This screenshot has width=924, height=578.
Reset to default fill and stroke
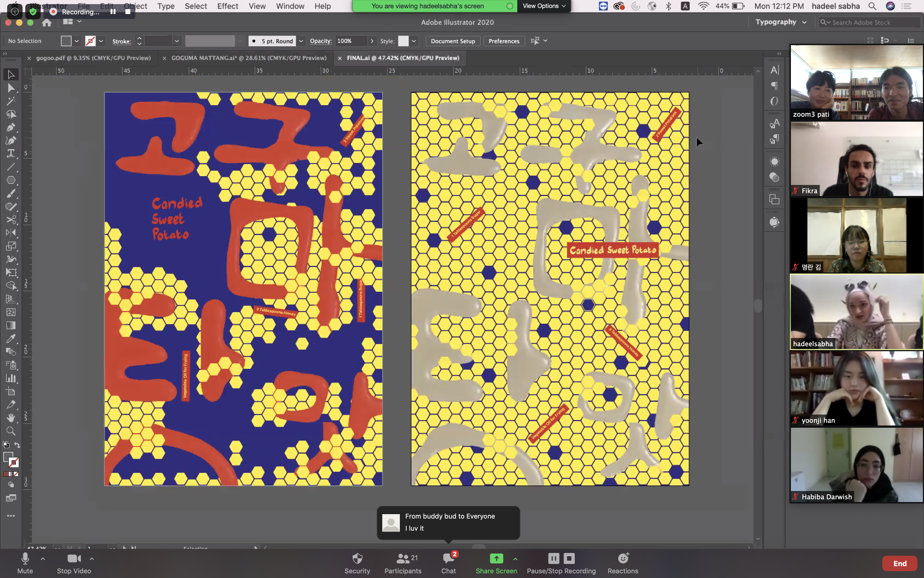[x=6, y=445]
